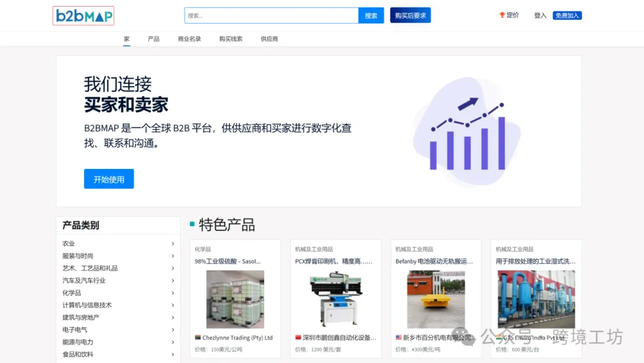Click the South African flag on Chezlynne Trading card

tap(197, 337)
